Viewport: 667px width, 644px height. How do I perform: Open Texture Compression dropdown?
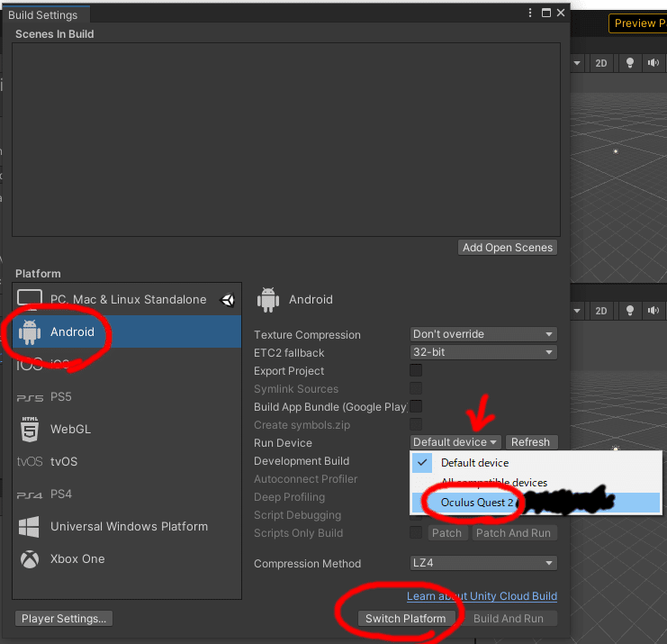(x=483, y=334)
